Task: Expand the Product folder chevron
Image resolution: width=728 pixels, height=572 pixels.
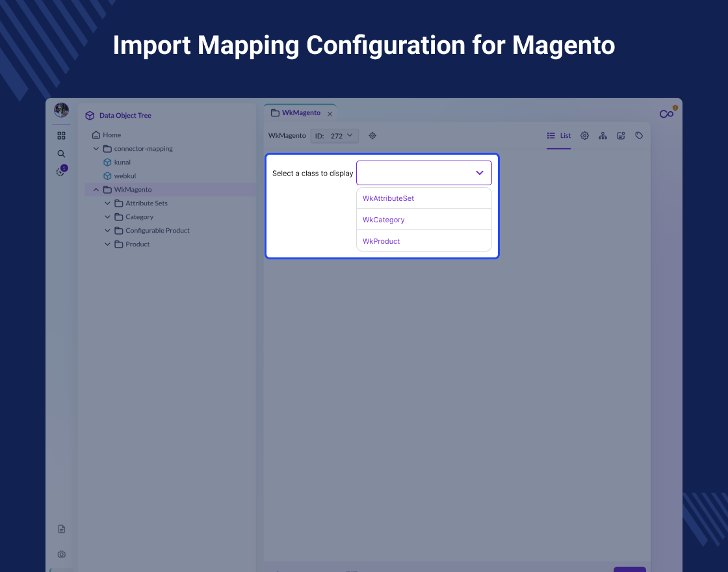Action: 107,244
